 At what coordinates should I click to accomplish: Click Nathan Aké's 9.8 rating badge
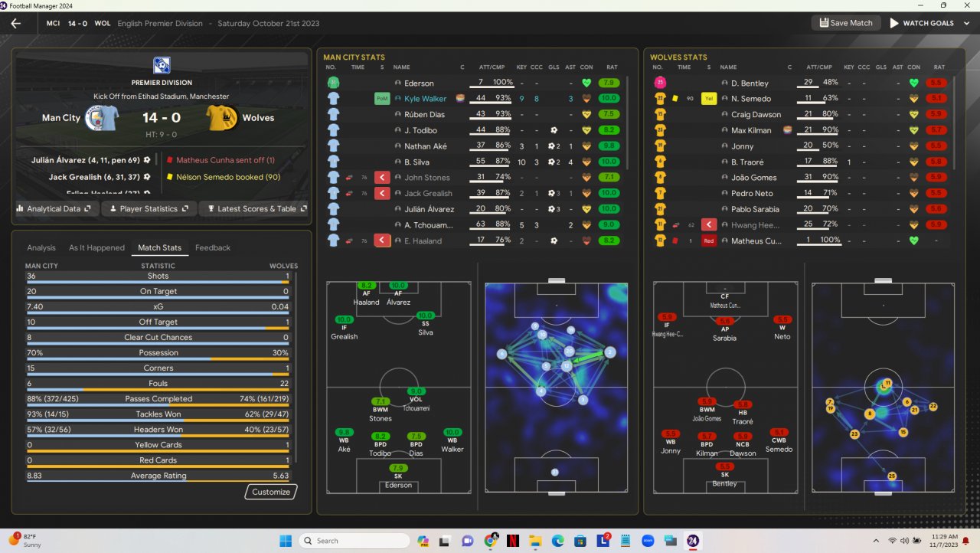(610, 146)
